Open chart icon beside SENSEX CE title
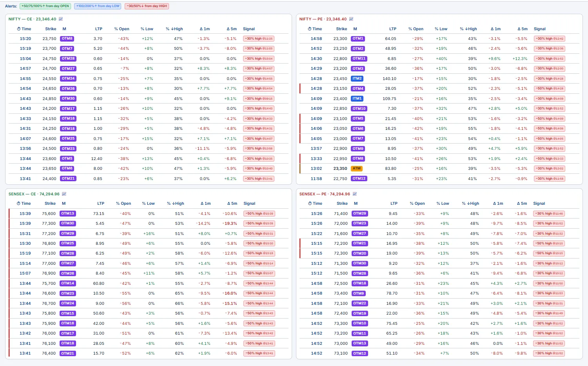This screenshot has width=588, height=366. point(64,194)
